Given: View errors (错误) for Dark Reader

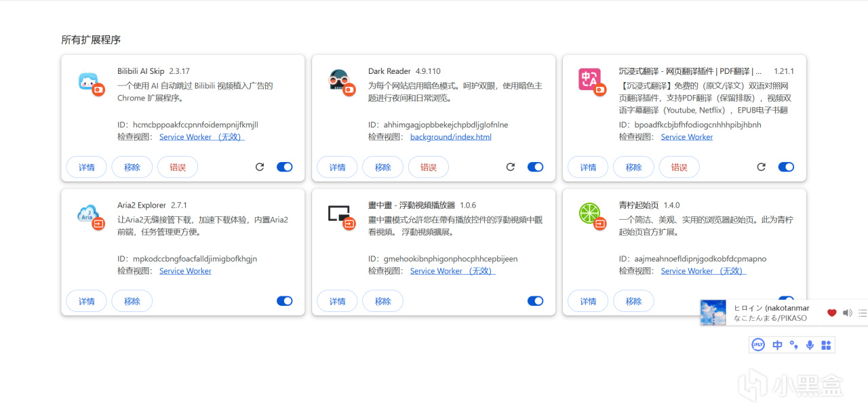Looking at the screenshot, I should (429, 167).
